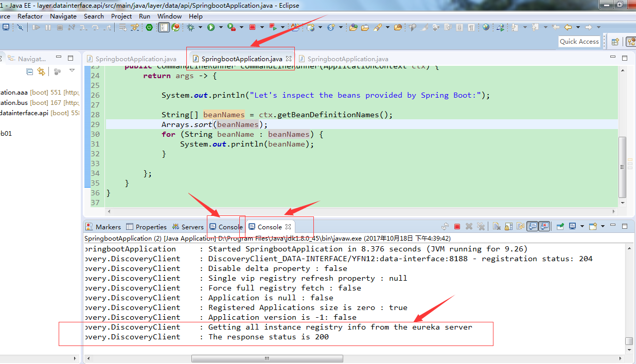Viewport: 636px width, 364px height.
Task: Click the Search flashlight icon
Action: (x=378, y=27)
